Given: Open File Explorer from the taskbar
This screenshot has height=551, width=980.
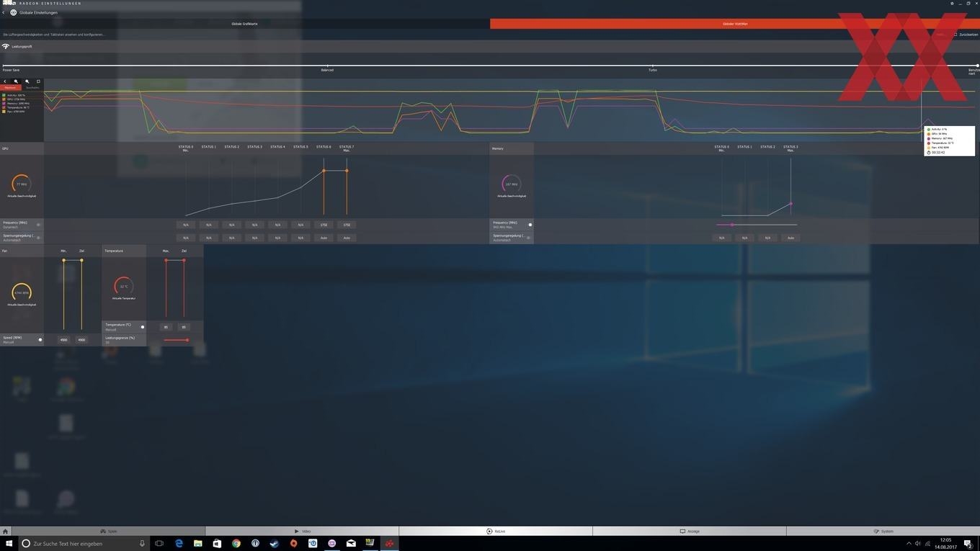Looking at the screenshot, I should click(197, 544).
